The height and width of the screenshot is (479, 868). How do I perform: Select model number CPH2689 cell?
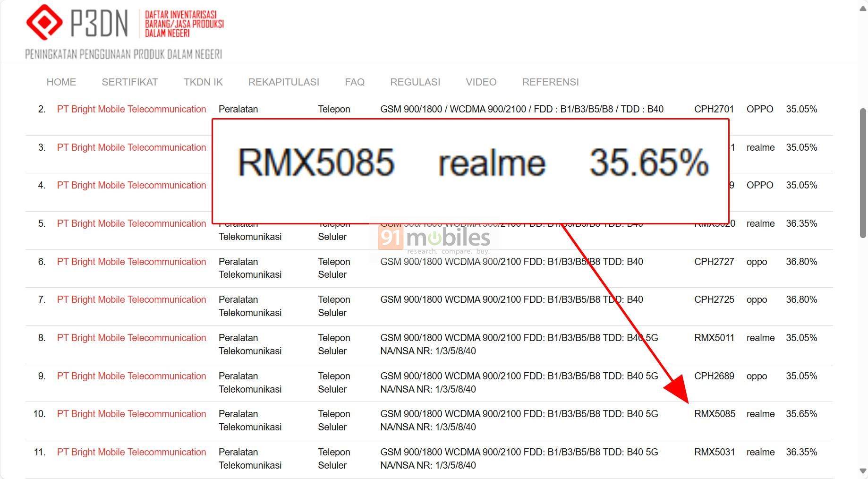(x=714, y=376)
